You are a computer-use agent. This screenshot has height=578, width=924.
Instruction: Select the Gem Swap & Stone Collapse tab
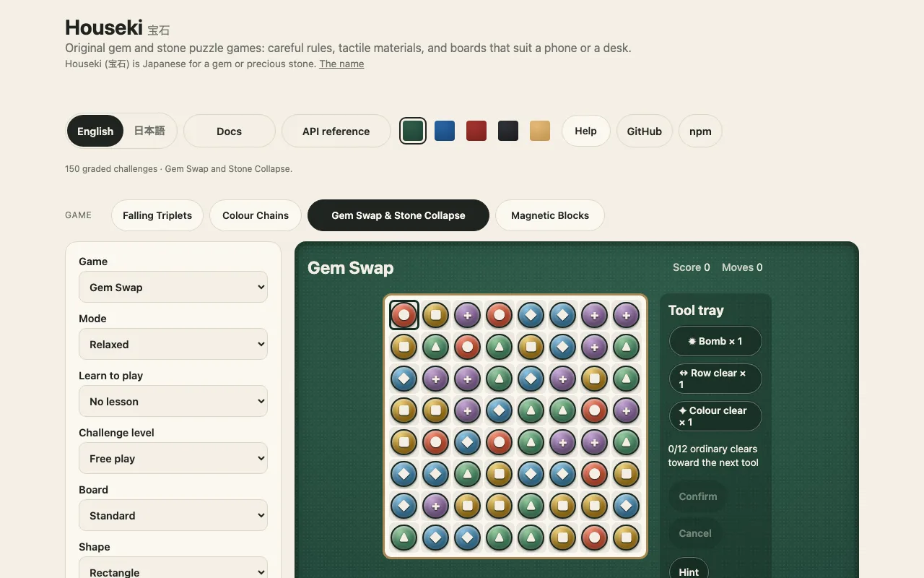(x=398, y=215)
